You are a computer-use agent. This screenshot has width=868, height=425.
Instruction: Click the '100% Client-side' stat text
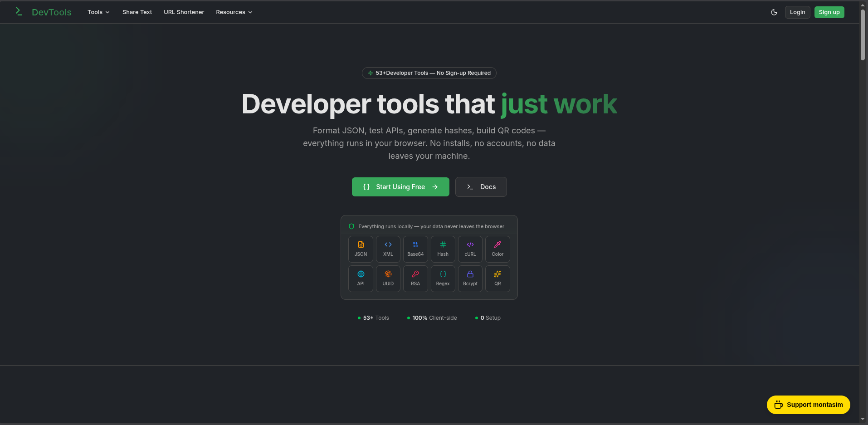click(x=434, y=318)
